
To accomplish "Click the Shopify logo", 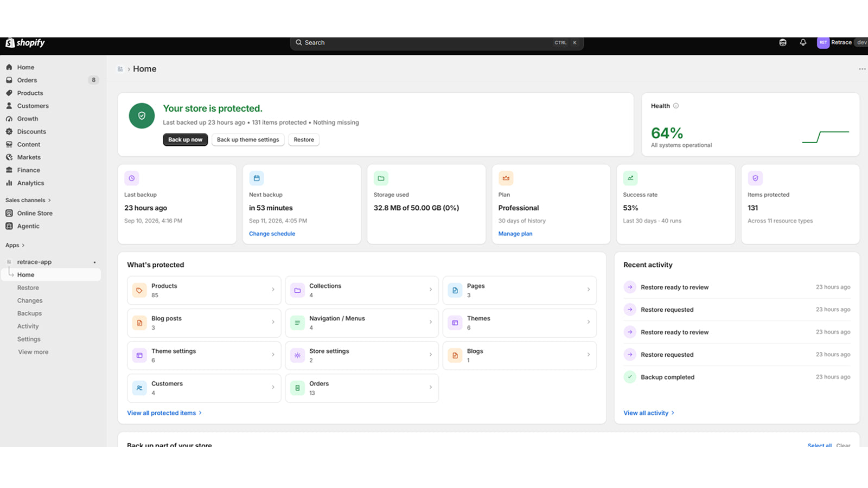I will 25,43.
